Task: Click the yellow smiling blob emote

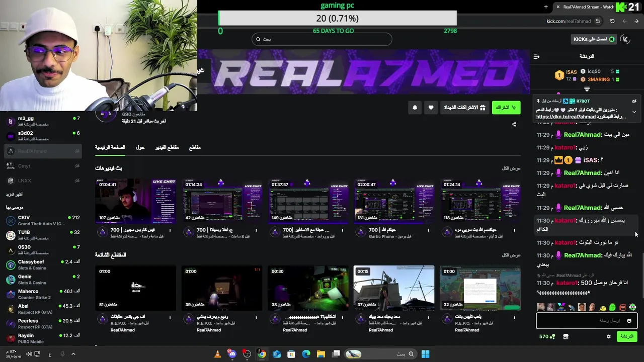Action: (602, 307)
